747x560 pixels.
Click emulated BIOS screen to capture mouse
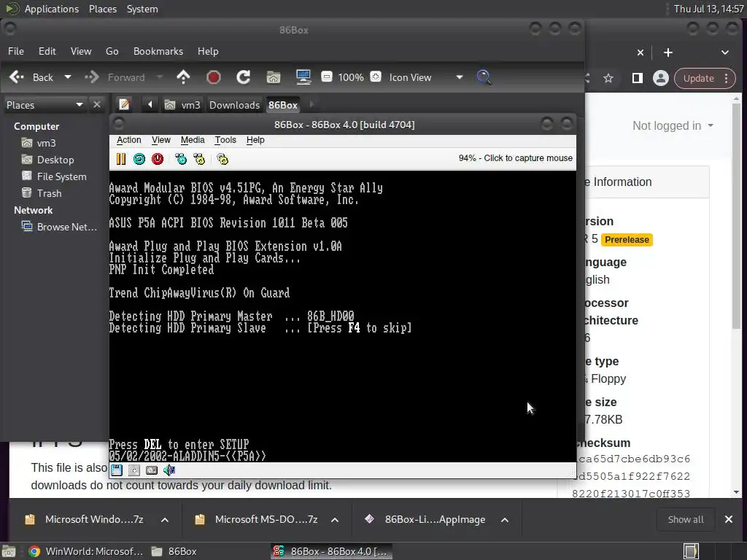pyautogui.click(x=343, y=316)
